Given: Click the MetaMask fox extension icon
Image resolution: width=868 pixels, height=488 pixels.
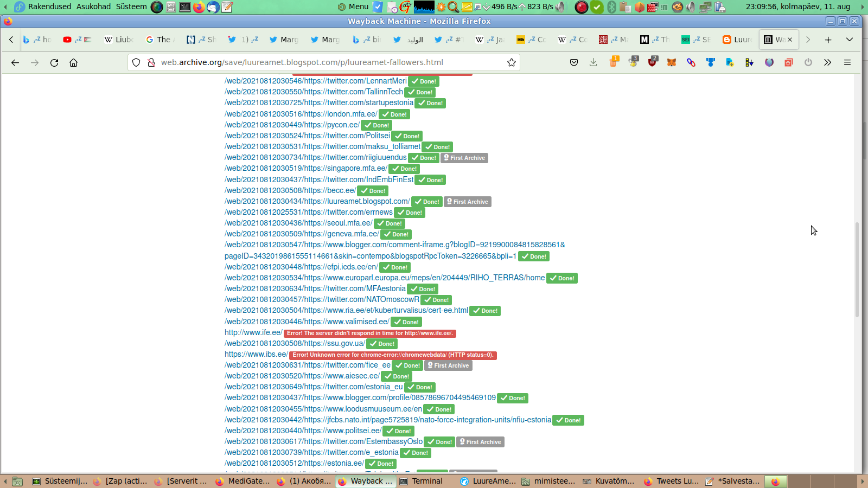Looking at the screenshot, I should (x=672, y=62).
